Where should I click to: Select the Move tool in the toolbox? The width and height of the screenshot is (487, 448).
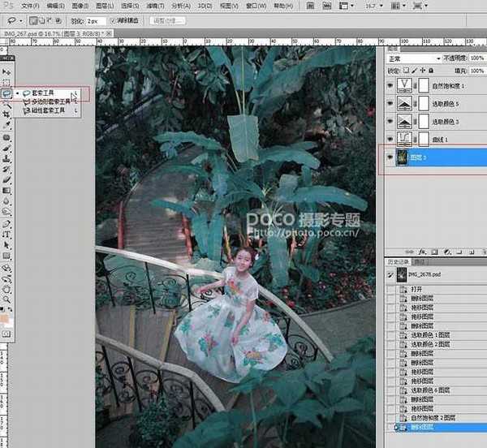(6, 72)
